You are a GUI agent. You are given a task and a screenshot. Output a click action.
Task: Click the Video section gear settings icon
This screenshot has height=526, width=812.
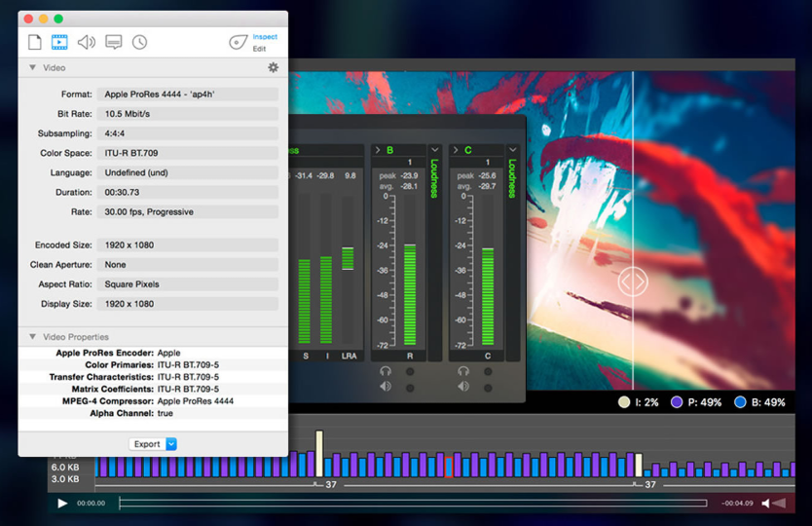(273, 68)
